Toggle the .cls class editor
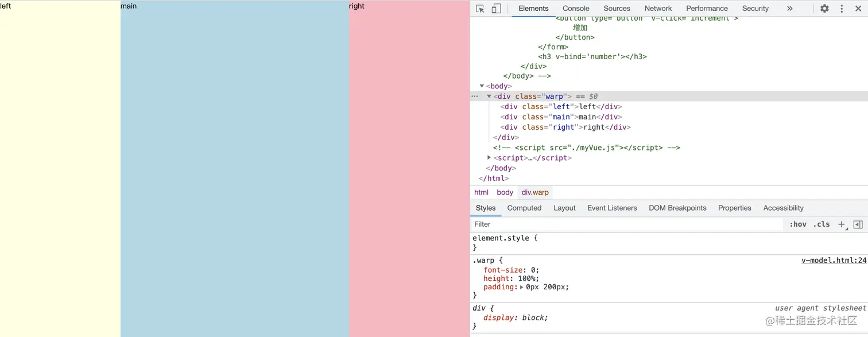Viewport: 868px width, 337px height. 821,224
